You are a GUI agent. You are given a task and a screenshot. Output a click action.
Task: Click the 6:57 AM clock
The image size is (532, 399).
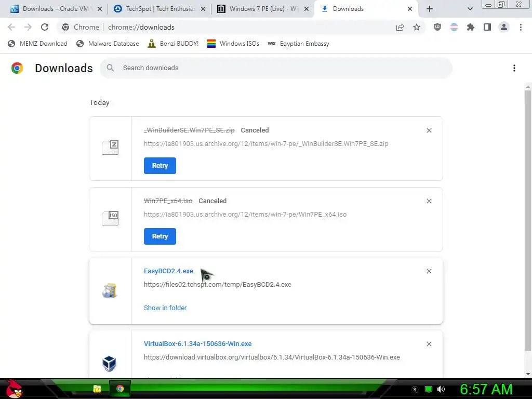[486, 390]
